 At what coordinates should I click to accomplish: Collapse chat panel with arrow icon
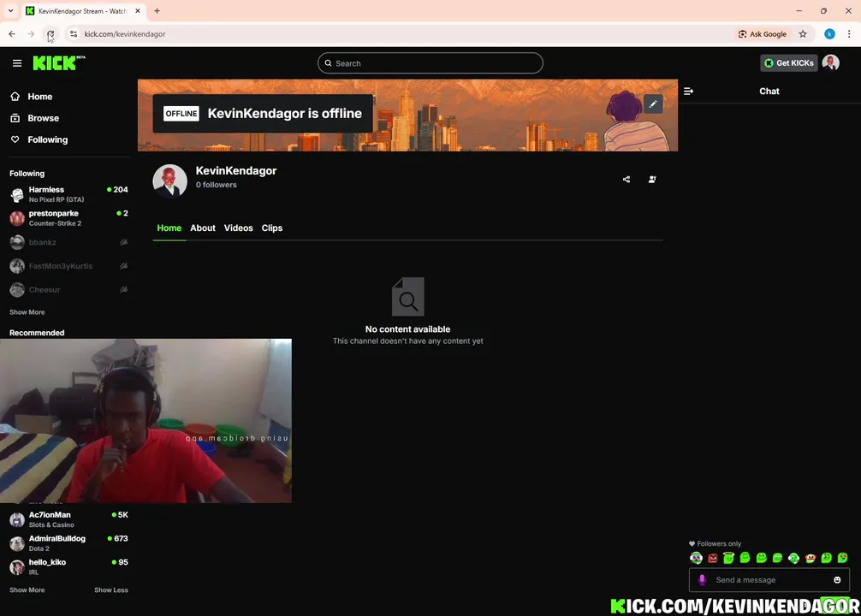pyautogui.click(x=689, y=92)
